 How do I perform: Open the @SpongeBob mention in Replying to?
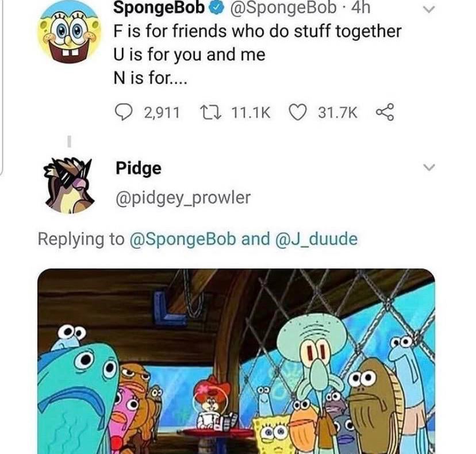point(182,239)
